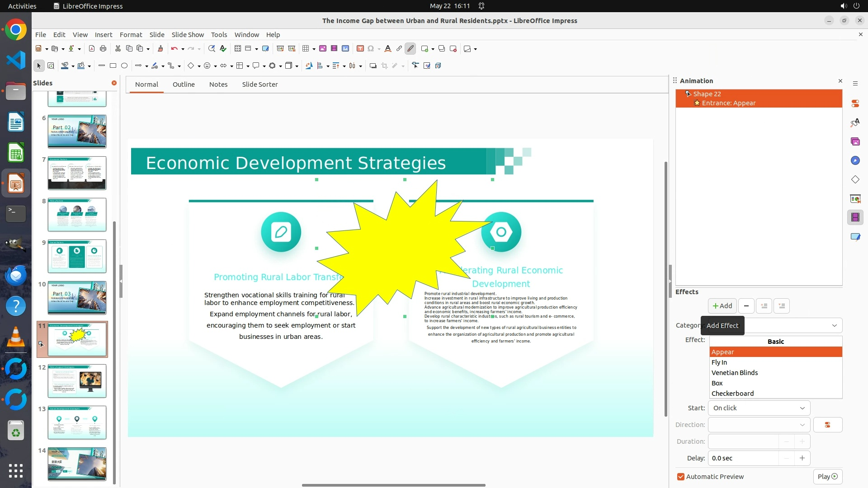Click the Insert Text Box icon
This screenshot has width=868, height=488.
[x=360, y=49]
